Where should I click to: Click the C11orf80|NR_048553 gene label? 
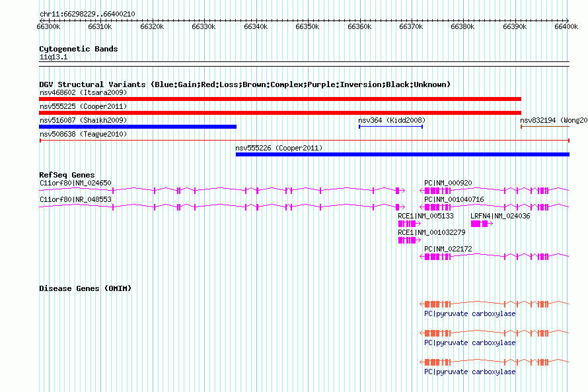[x=75, y=199]
